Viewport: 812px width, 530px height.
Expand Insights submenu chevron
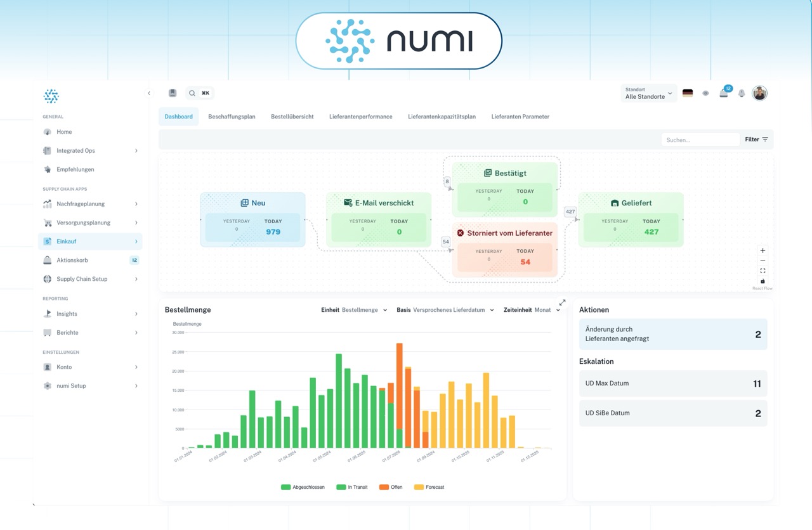(136, 314)
